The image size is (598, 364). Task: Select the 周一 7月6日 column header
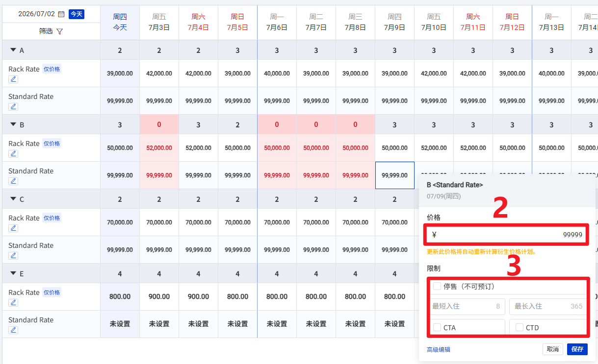pyautogui.click(x=277, y=23)
